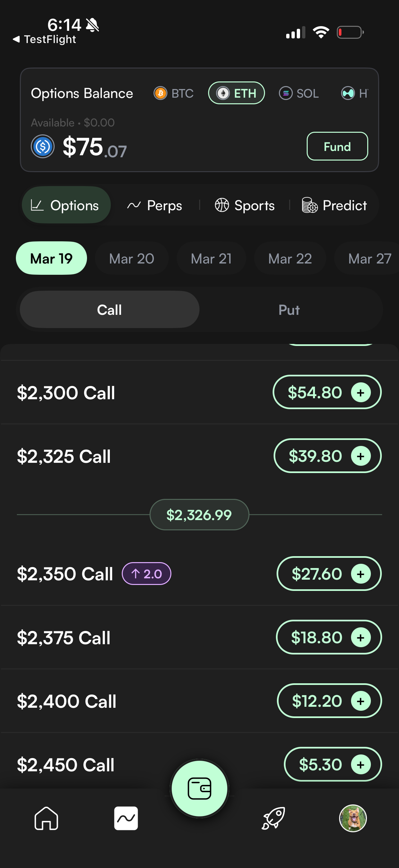Select the Call option type

(110, 310)
